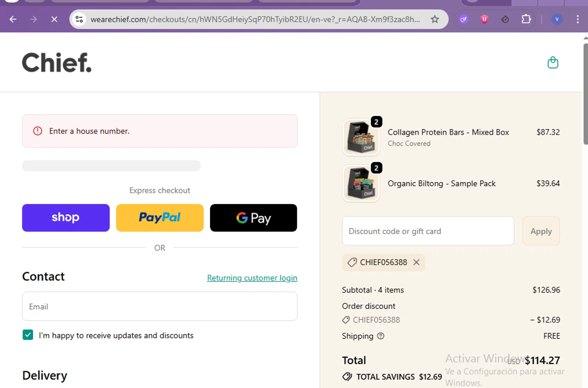This screenshot has width=588, height=388.
Task: Click the error alert icon
Action: (38, 131)
